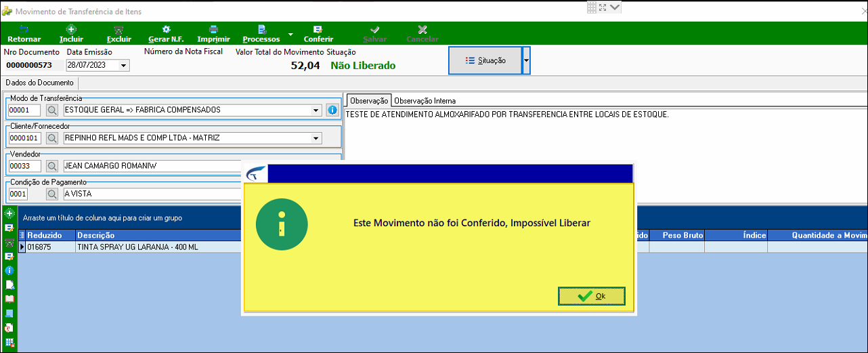Click the Retornar toolbar button
This screenshot has width=868, height=353.
click(24, 34)
